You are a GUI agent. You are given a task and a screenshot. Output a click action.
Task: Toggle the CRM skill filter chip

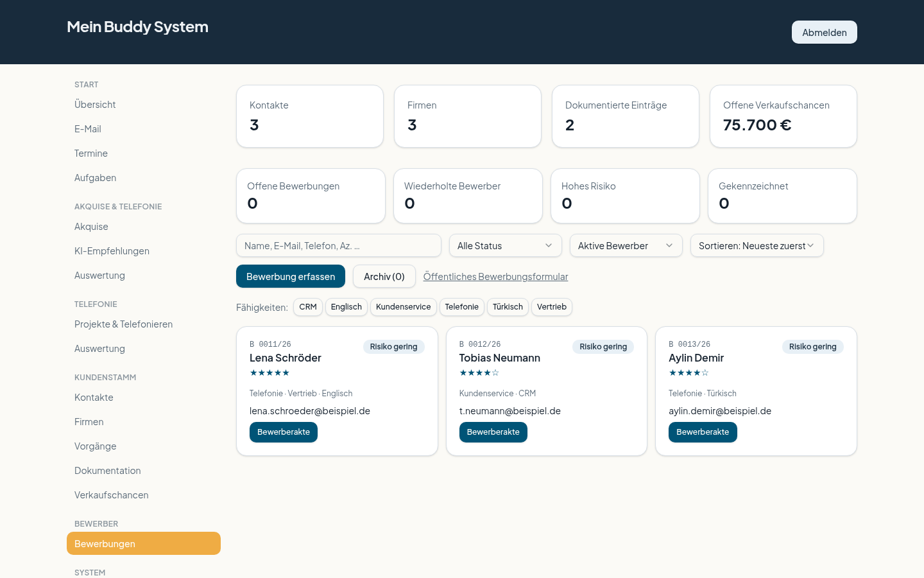[308, 307]
